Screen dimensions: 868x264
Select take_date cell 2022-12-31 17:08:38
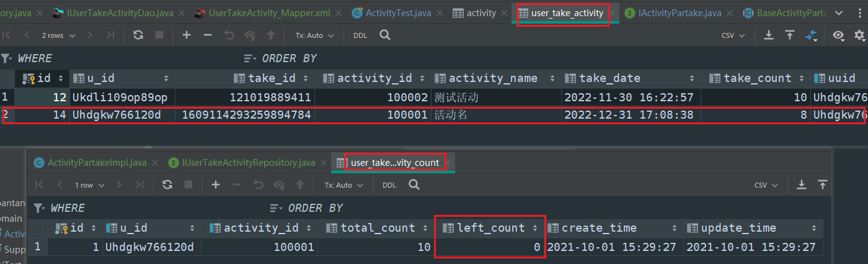pyautogui.click(x=631, y=114)
